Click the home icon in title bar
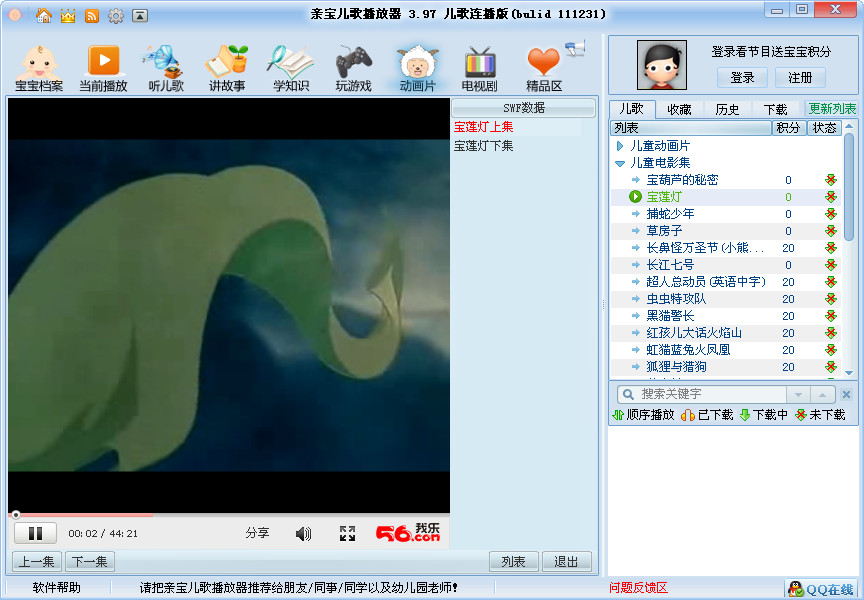864x600 pixels. point(44,15)
